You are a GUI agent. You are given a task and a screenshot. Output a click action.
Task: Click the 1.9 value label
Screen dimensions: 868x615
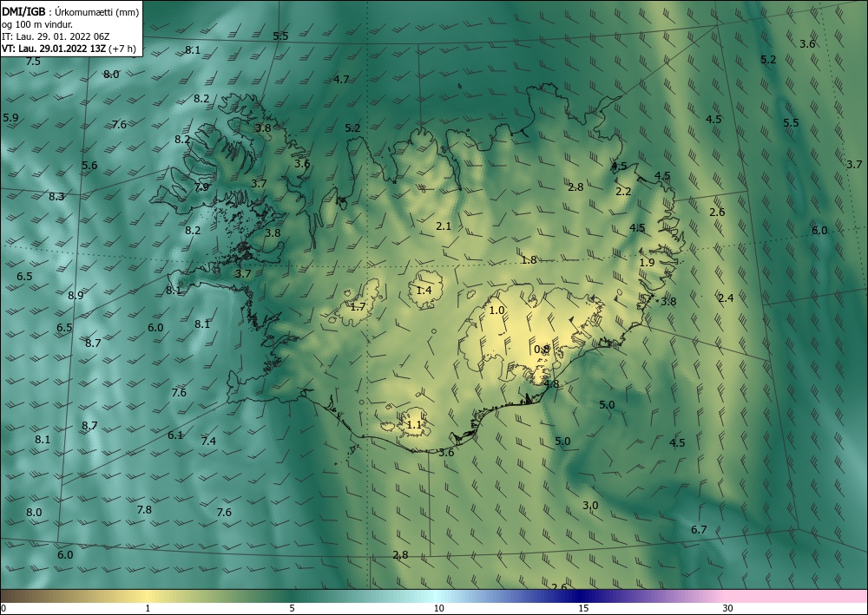[x=648, y=262]
